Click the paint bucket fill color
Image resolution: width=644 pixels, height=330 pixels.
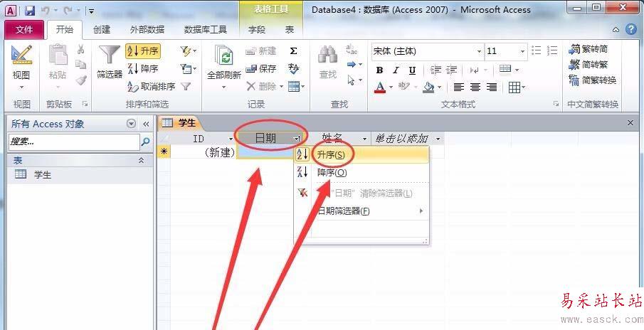point(428,87)
